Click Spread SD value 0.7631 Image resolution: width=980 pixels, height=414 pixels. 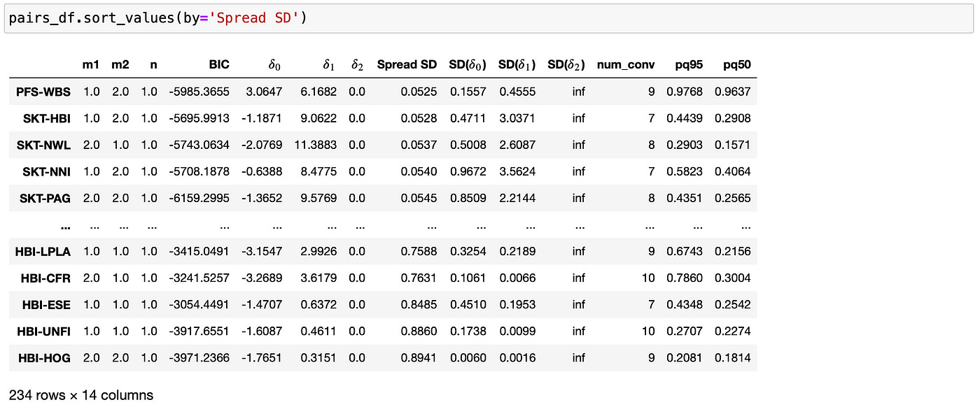coord(419,278)
